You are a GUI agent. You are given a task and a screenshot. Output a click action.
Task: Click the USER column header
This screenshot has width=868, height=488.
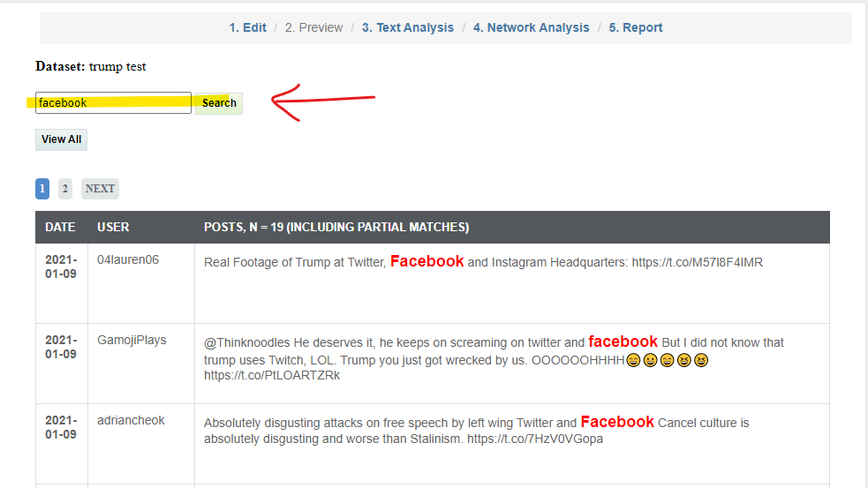coord(113,227)
